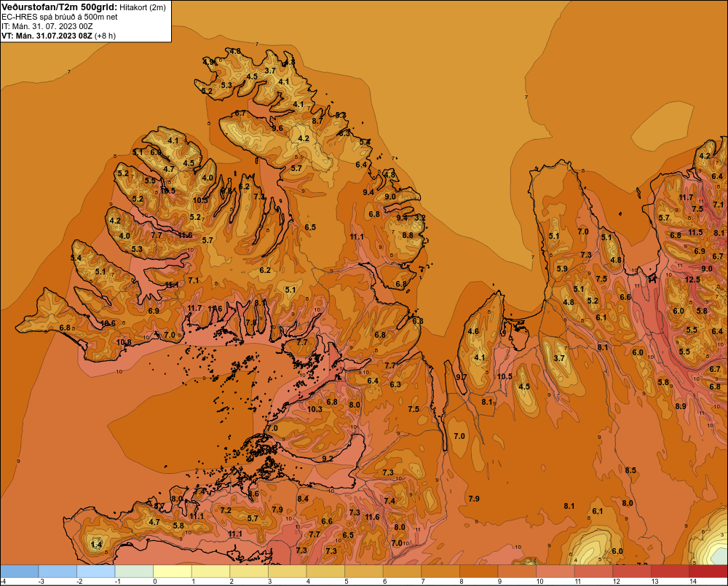
Task: Click the legend label '14'
Action: click(x=693, y=582)
